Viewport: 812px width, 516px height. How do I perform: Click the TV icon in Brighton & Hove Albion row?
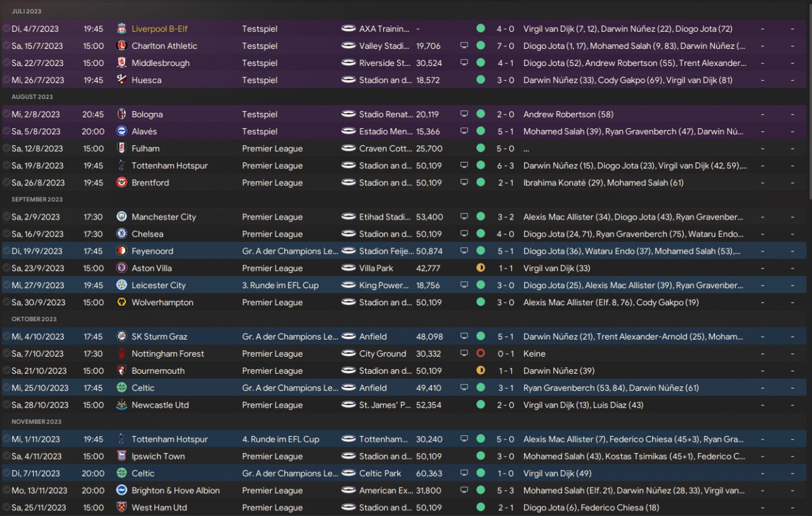[x=464, y=491]
